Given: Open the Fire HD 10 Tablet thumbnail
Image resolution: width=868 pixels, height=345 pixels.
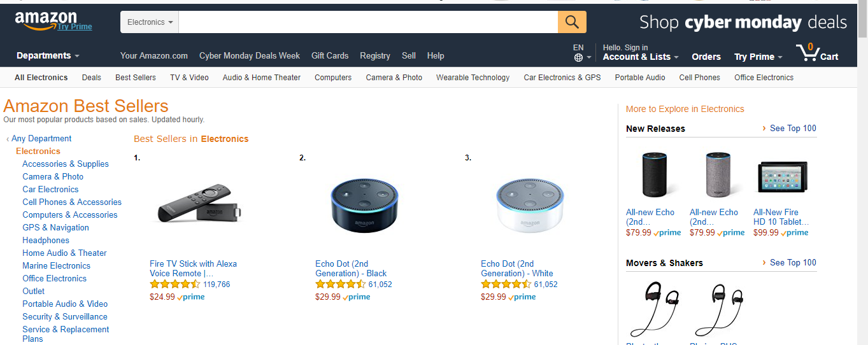Looking at the screenshot, I should [x=783, y=176].
